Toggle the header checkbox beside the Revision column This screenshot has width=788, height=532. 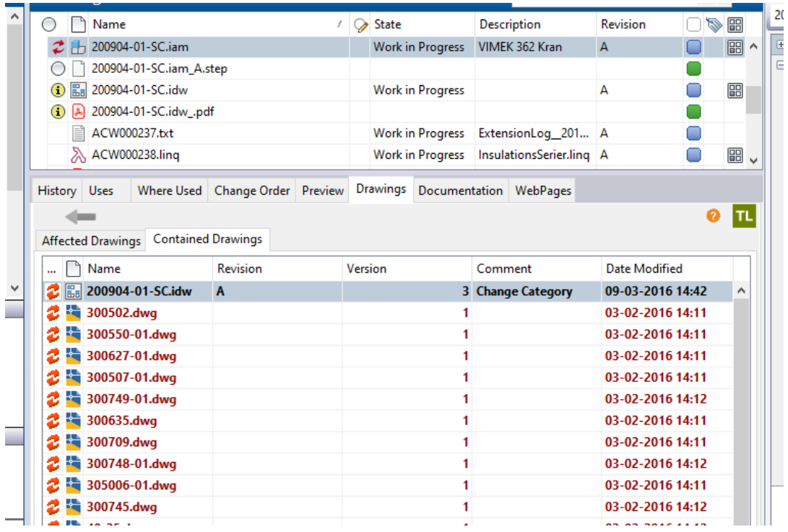click(x=693, y=25)
